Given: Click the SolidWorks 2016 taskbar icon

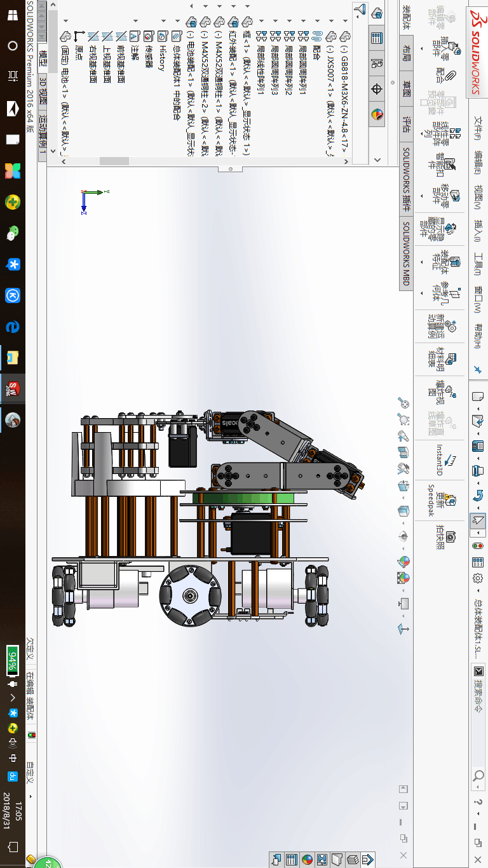Looking at the screenshot, I should pos(13,388).
